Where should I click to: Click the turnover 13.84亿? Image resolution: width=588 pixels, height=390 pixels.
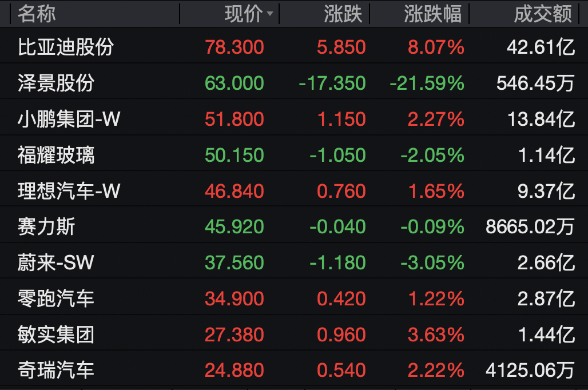541,119
